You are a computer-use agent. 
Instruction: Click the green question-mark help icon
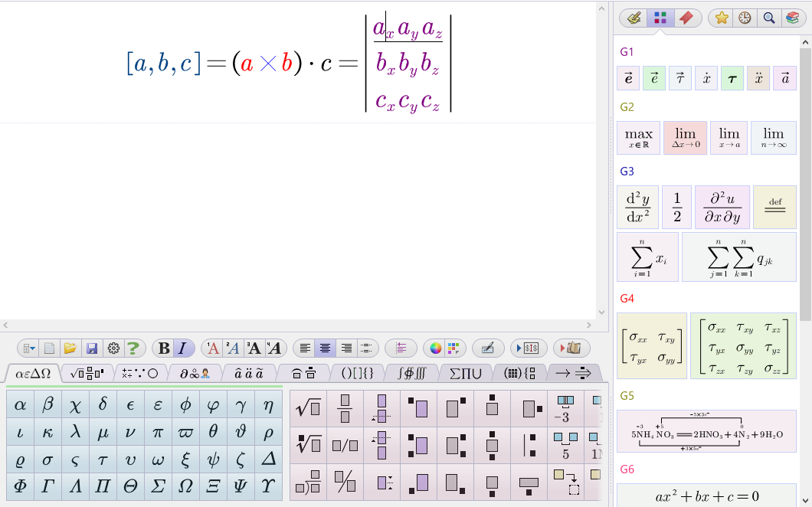pos(134,348)
